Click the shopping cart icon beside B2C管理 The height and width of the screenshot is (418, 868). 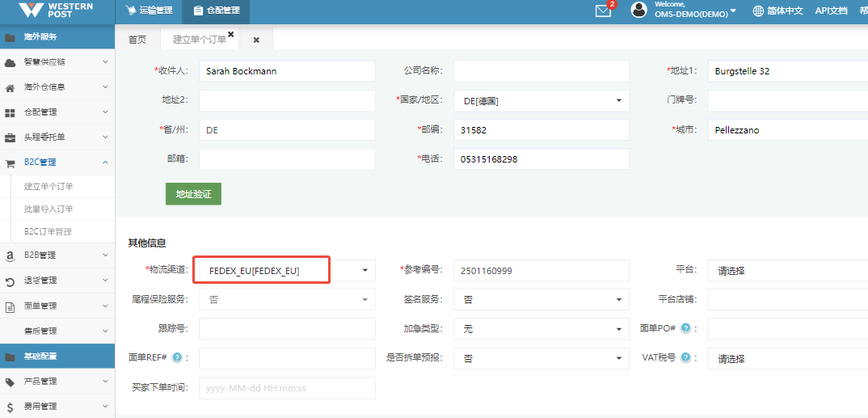(10, 163)
